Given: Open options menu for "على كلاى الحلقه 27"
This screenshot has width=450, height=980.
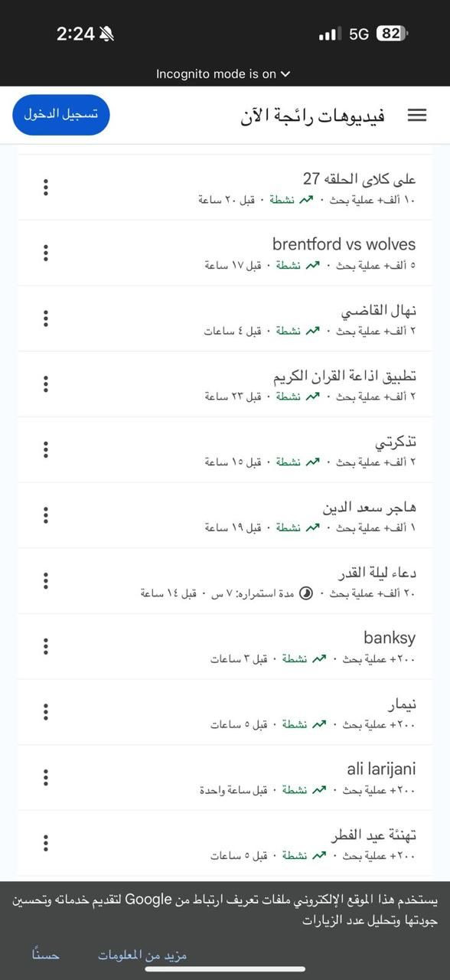Looking at the screenshot, I should (46, 186).
